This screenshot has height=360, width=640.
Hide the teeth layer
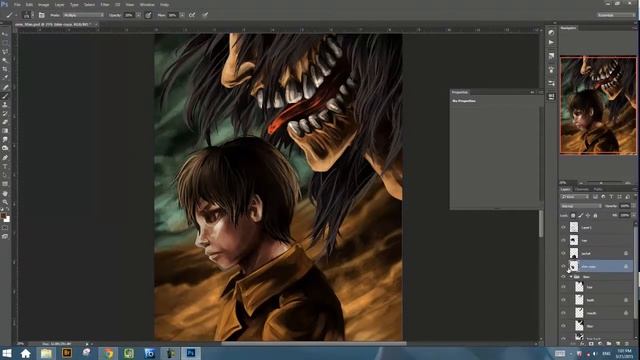(564, 300)
